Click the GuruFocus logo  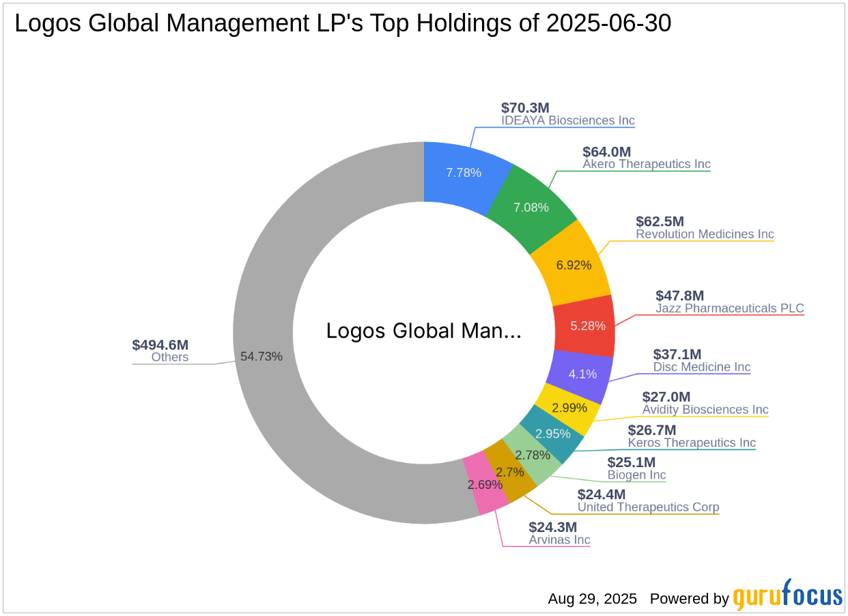[787, 598]
